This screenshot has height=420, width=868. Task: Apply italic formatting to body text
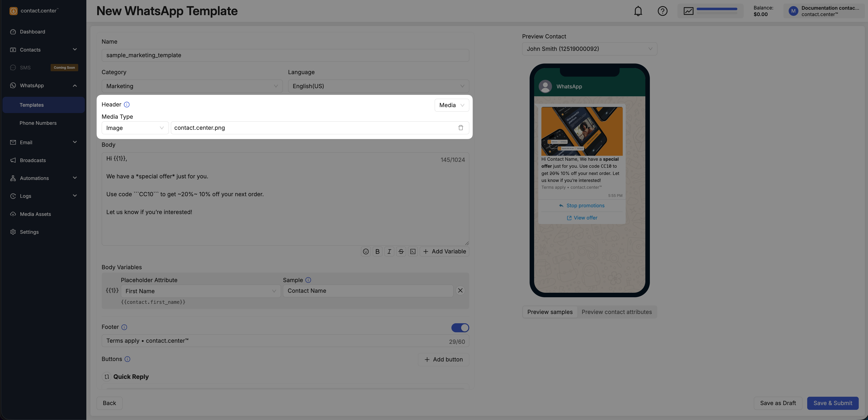pos(389,251)
